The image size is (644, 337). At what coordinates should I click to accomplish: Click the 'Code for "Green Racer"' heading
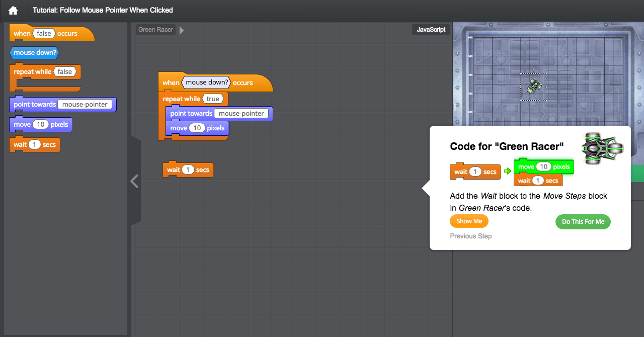(507, 146)
